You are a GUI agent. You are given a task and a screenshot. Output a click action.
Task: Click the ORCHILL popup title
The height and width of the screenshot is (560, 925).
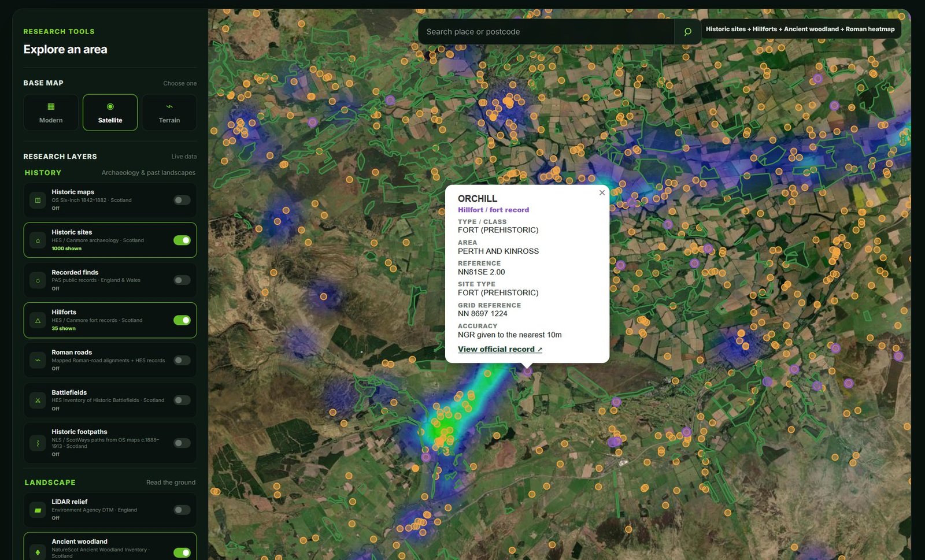(478, 198)
